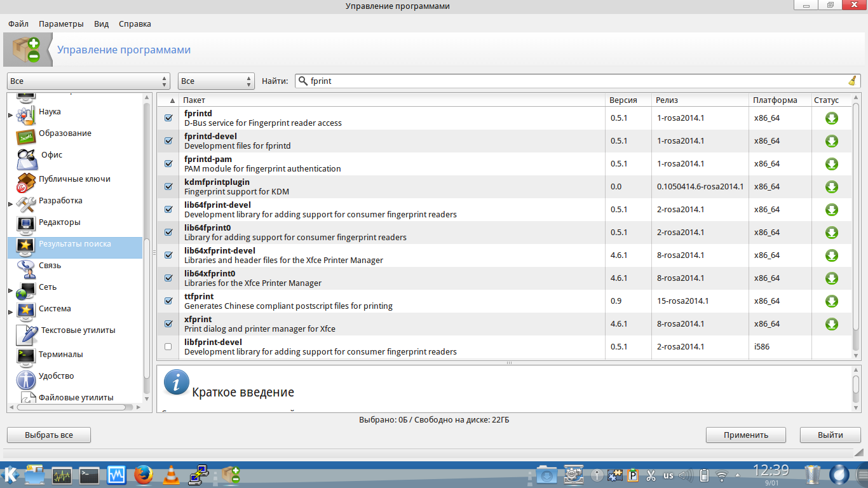This screenshot has height=488, width=868.
Task: Check the libfprint-devel package checkbox
Action: (x=168, y=347)
